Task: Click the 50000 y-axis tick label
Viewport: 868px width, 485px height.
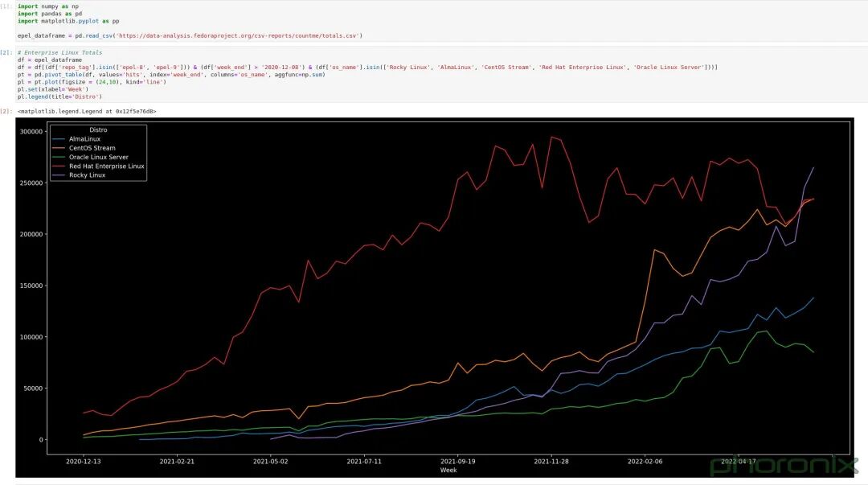Action: tap(33, 388)
